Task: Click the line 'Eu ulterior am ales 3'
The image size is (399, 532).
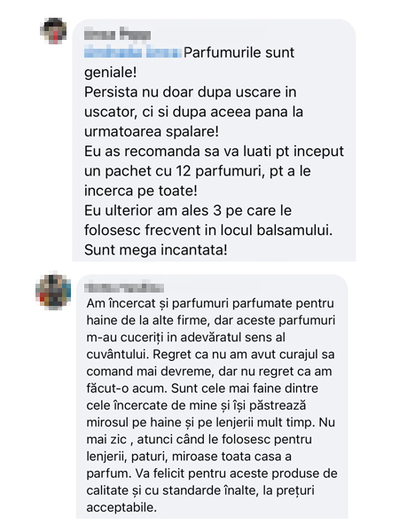Action: point(188,211)
